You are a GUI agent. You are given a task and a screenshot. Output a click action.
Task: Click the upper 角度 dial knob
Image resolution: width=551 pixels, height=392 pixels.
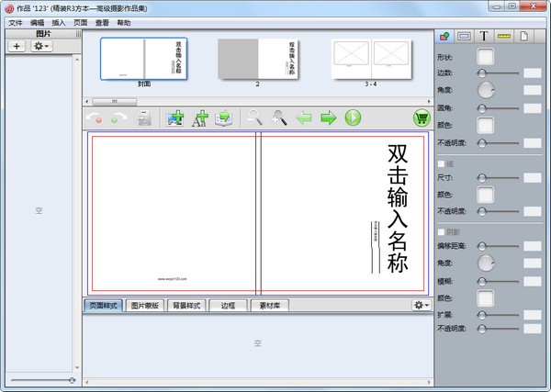pyautogui.click(x=486, y=90)
